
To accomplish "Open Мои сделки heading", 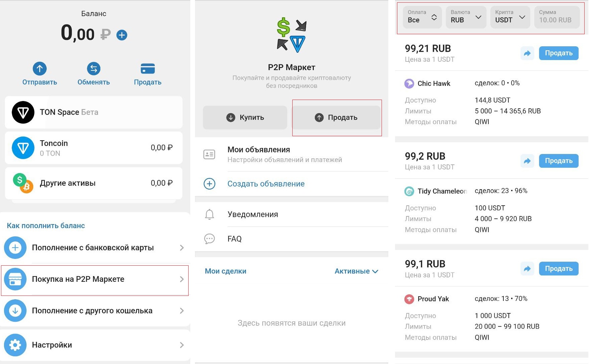I will click(x=226, y=271).
